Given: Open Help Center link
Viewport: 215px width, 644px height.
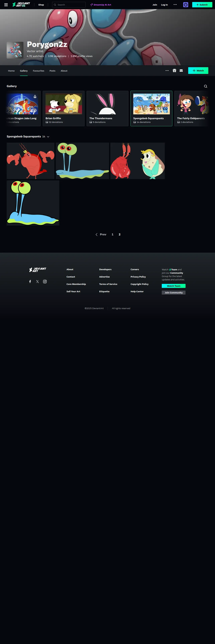Looking at the screenshot, I should 137,292.
